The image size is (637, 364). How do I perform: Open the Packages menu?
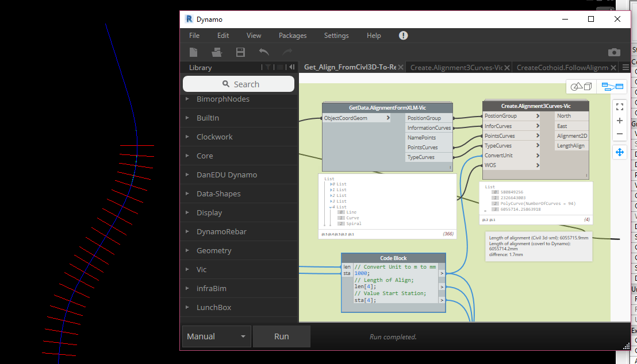pos(293,36)
